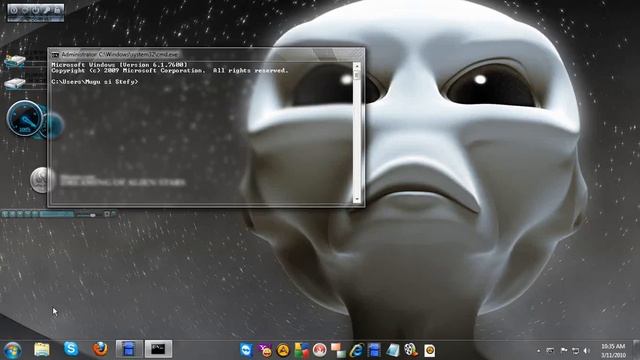Click the overlapping squares icon in taskbar
This screenshot has width=640, height=360.
point(338,351)
